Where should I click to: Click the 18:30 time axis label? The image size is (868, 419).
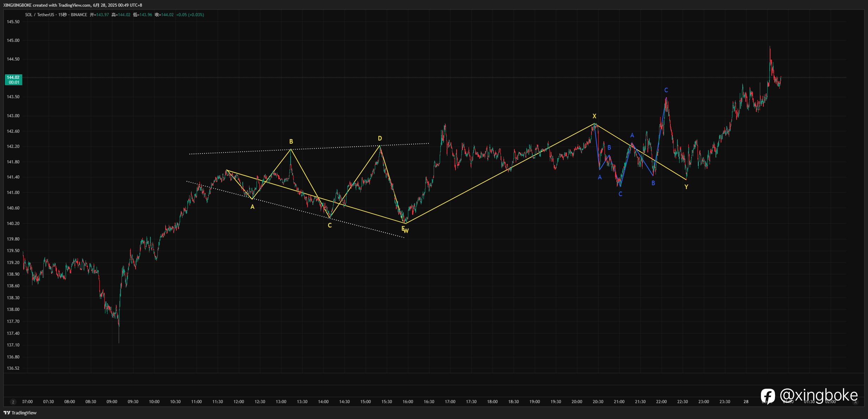click(x=514, y=402)
